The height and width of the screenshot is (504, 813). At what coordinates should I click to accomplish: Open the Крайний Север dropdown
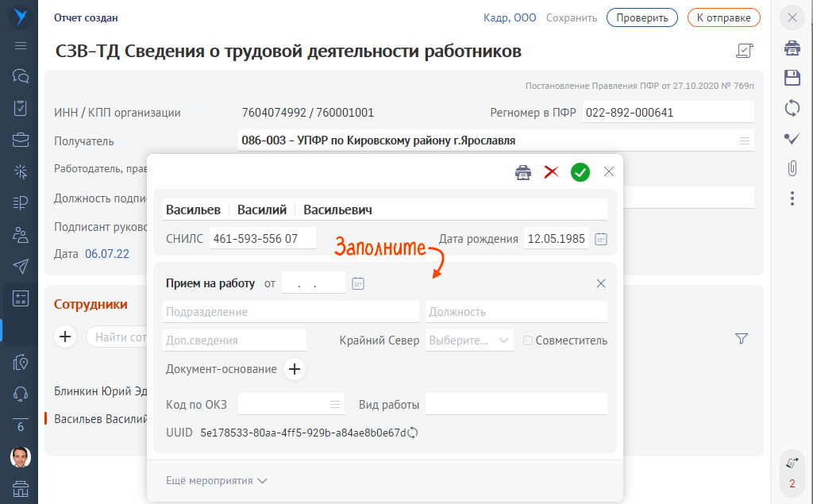(x=469, y=340)
